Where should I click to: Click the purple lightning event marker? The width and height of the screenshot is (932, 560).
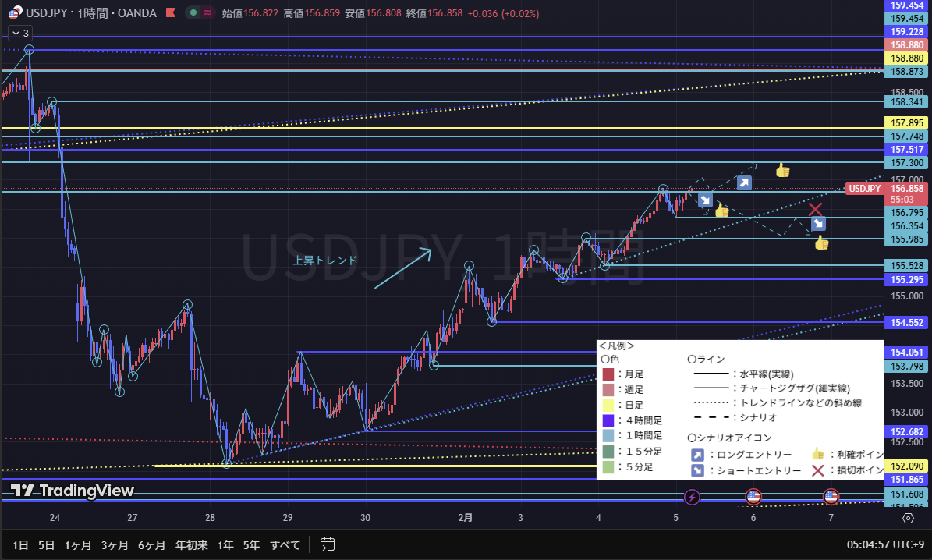coord(692,496)
